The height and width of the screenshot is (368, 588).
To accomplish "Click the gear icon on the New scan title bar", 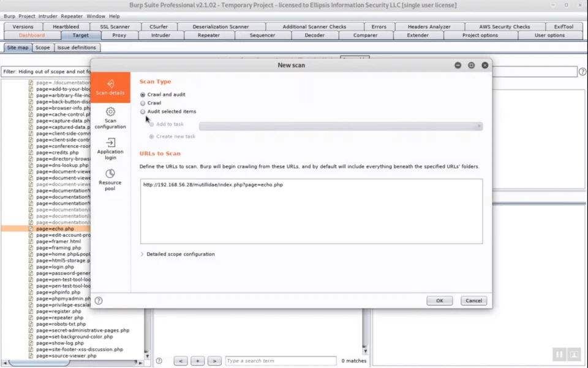I will (471, 65).
